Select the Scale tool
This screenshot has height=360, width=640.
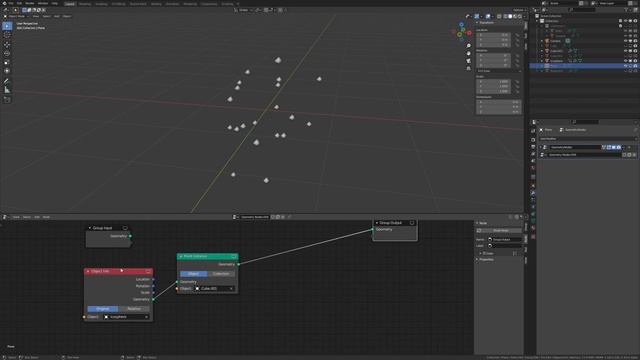tap(7, 62)
